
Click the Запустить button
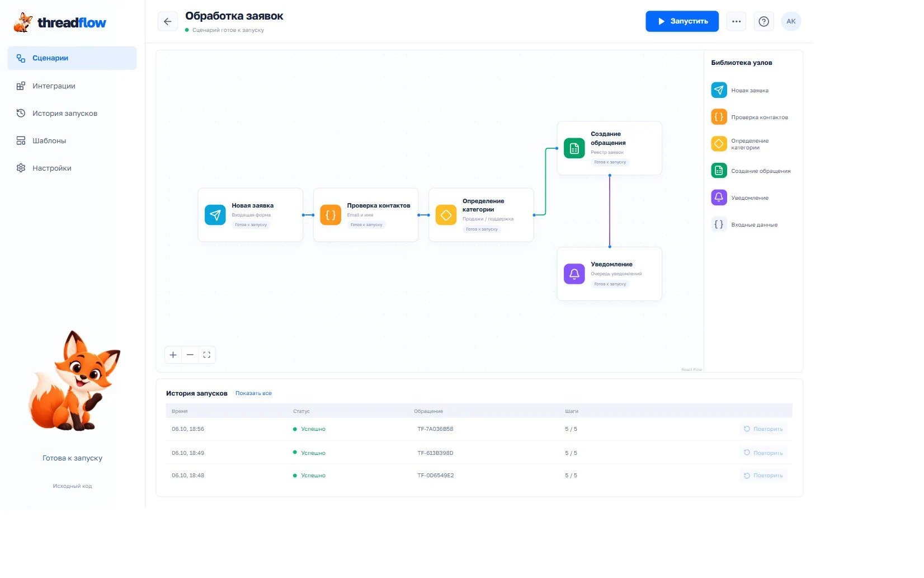coord(682,21)
